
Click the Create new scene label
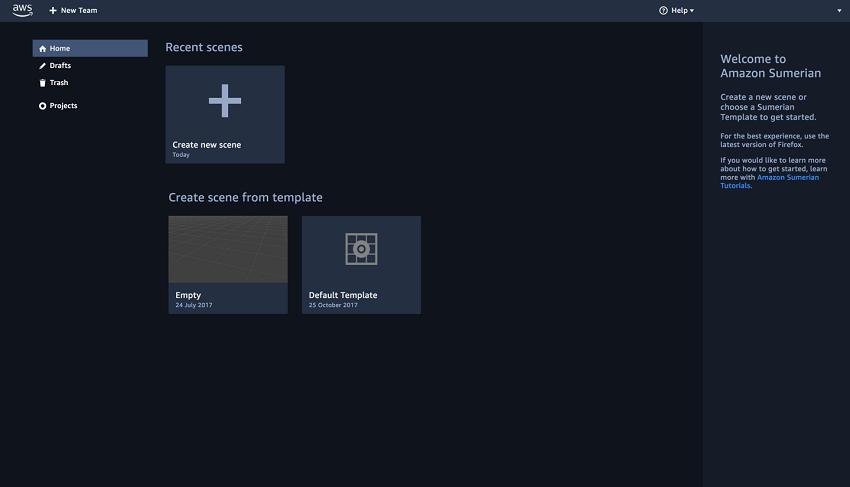207,145
